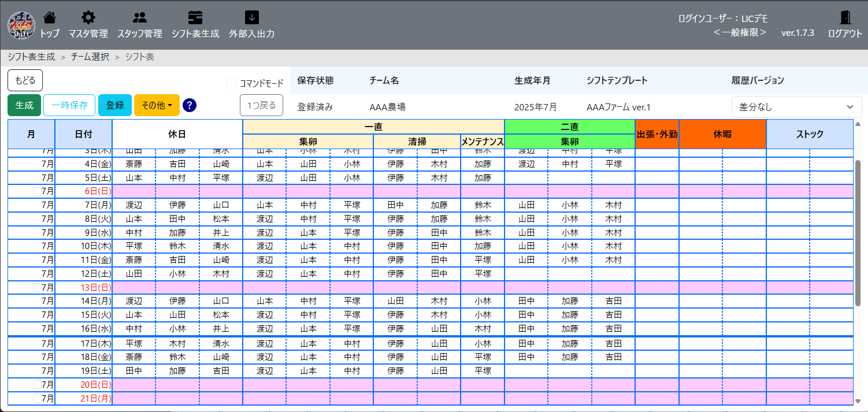Expand the その他 dropdown button
The height and width of the screenshot is (412, 868).
[157, 105]
